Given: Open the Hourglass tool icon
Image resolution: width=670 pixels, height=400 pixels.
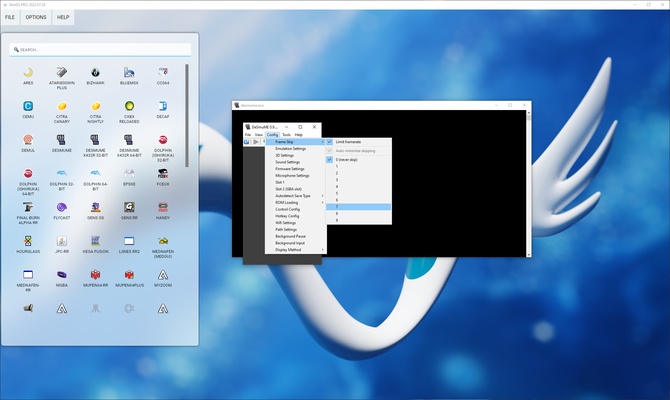Looking at the screenshot, I should pyautogui.click(x=28, y=241).
